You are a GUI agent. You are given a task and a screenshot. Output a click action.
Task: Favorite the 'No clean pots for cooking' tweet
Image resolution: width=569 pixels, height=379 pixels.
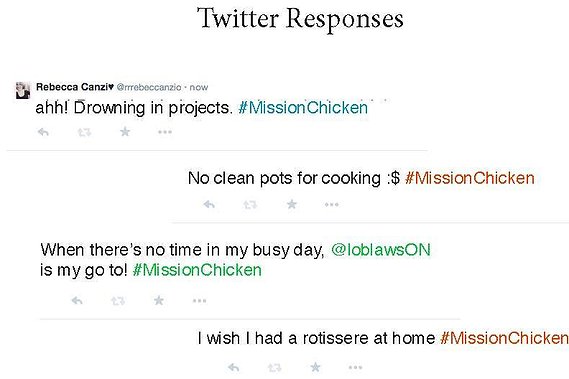point(292,204)
